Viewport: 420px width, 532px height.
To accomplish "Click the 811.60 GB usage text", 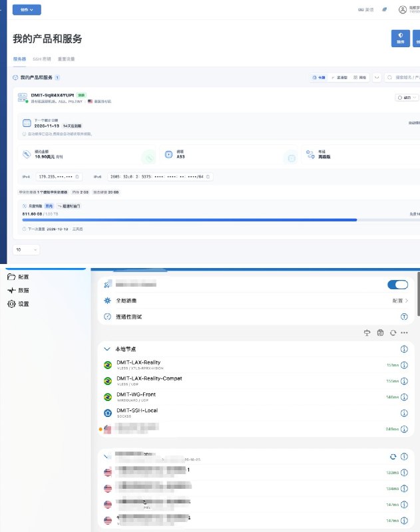I will [32, 214].
